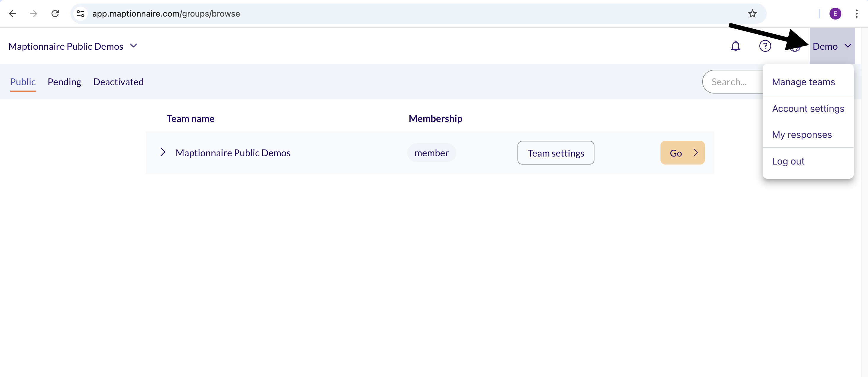
Task: Expand the Maptionnaire Public Demos team row
Action: (x=163, y=152)
